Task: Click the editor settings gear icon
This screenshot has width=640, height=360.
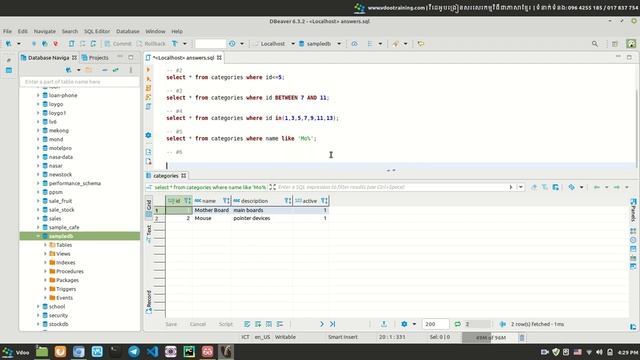Action: click(x=149, y=135)
